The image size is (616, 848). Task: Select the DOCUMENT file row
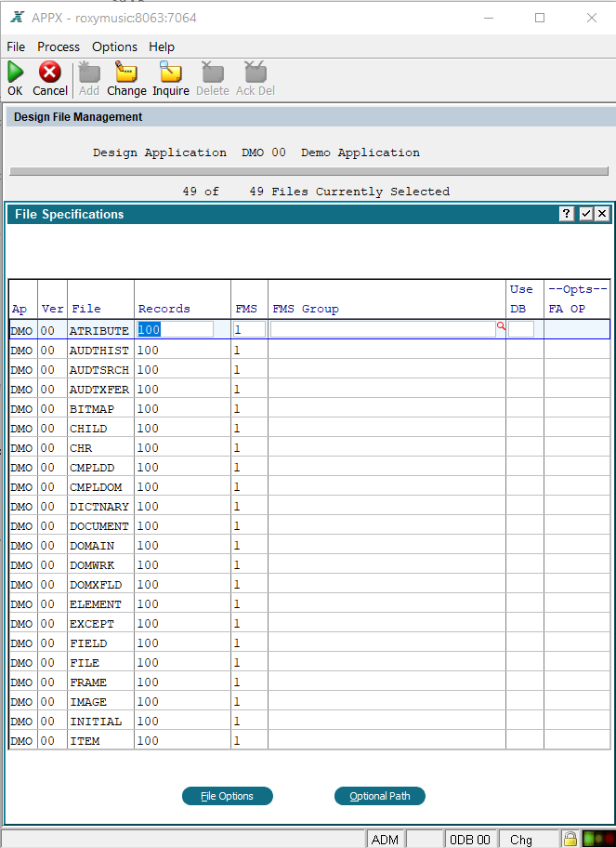[309, 525]
